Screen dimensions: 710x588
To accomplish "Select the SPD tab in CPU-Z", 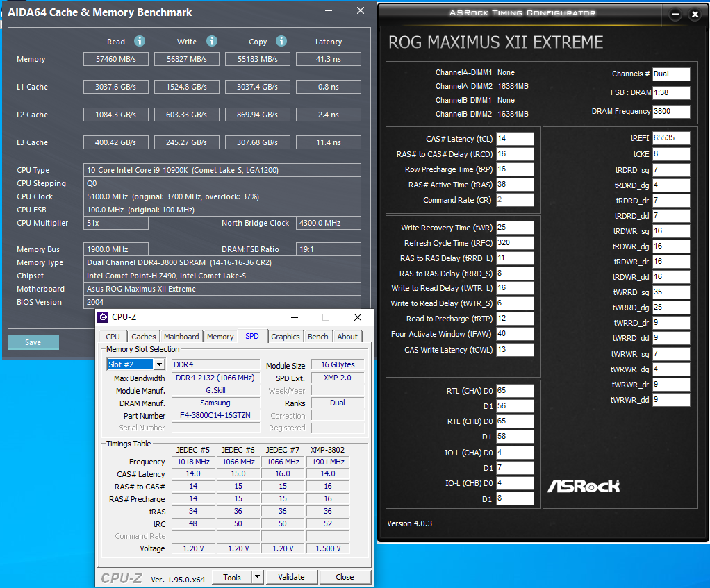I will (252, 336).
